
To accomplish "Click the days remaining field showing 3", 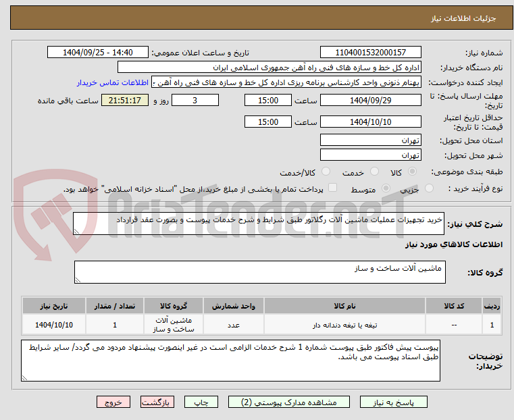I will tap(195, 100).
